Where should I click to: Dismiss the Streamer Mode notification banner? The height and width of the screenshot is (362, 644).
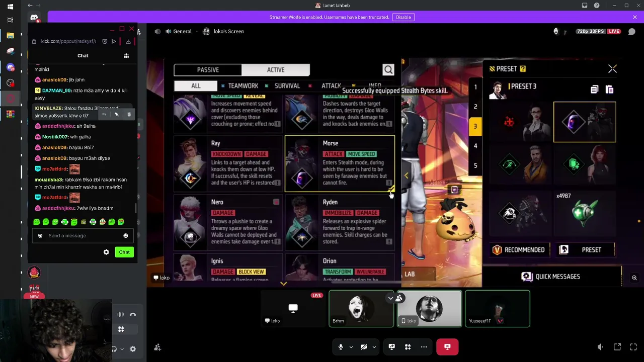point(635,17)
